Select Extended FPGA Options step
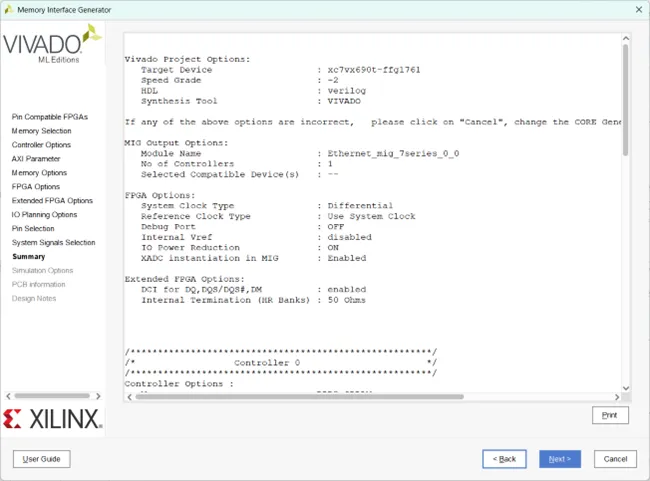This screenshot has width=650, height=481. click(52, 201)
